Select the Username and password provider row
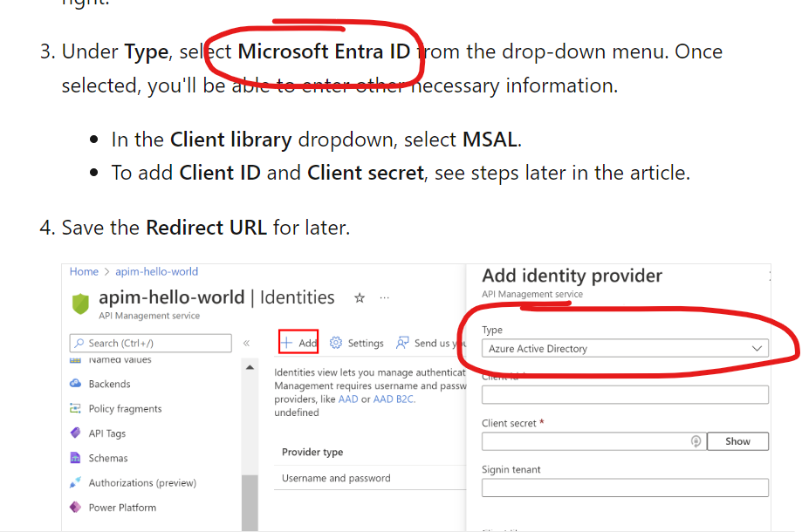This screenshot has height=532, width=802. coord(370,478)
